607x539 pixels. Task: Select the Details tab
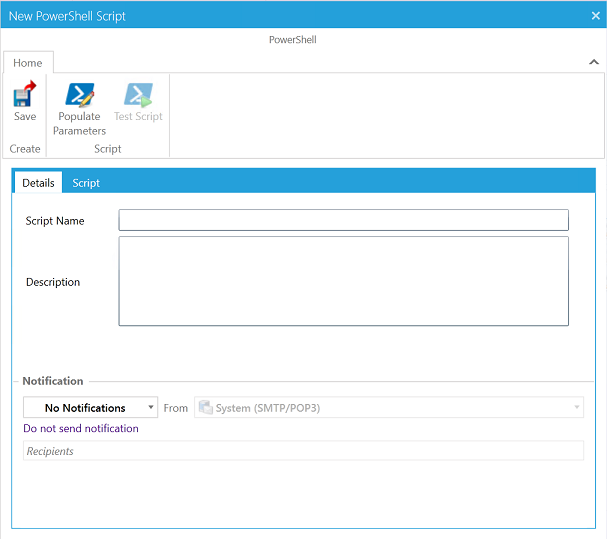click(38, 183)
